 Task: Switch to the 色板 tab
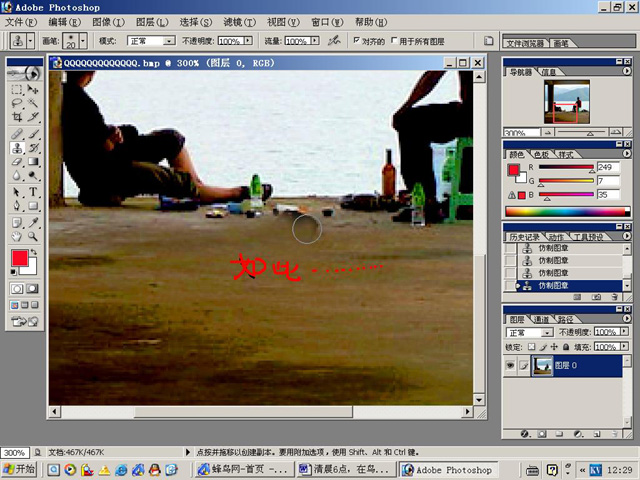pos(542,155)
